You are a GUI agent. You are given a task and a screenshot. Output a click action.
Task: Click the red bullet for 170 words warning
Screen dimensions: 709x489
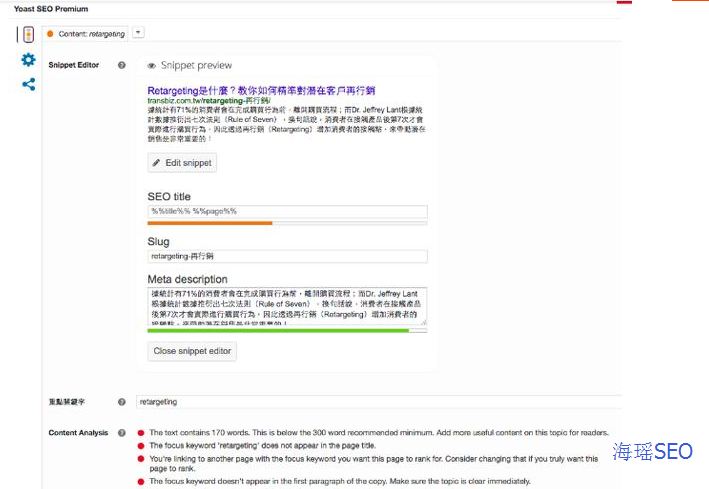[140, 433]
